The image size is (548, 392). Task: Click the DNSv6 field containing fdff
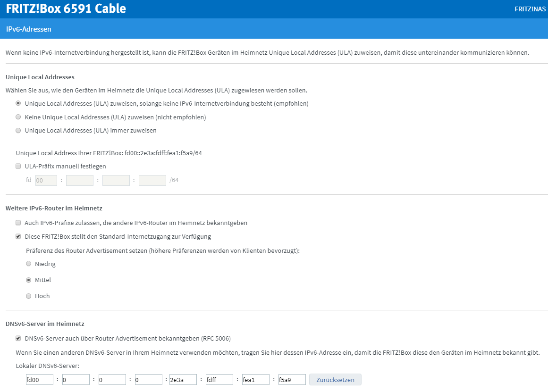tap(219, 380)
